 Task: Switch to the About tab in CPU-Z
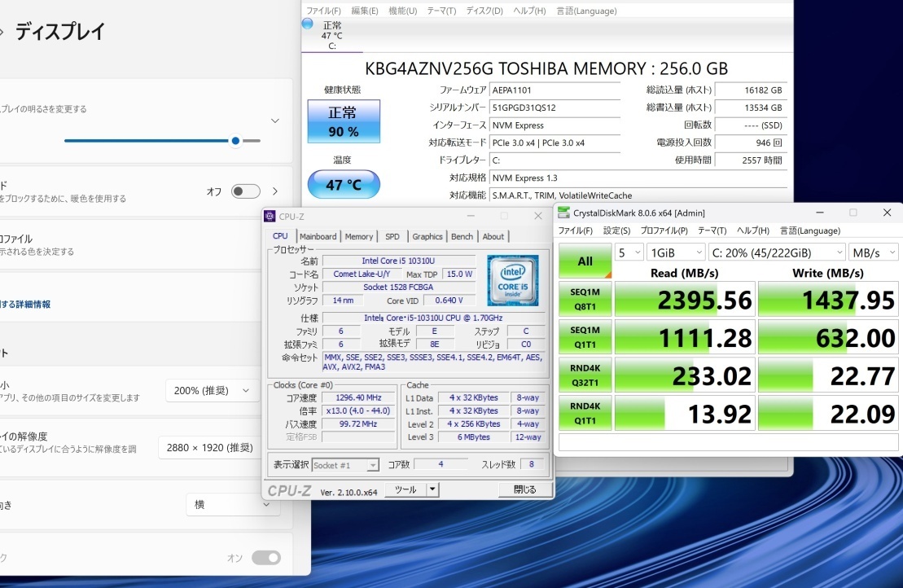click(x=493, y=236)
